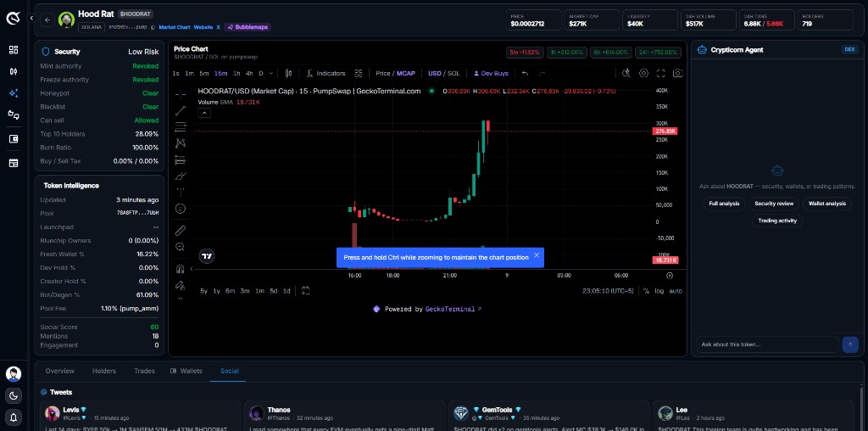Click the zoom out magnifier tool

(x=181, y=247)
